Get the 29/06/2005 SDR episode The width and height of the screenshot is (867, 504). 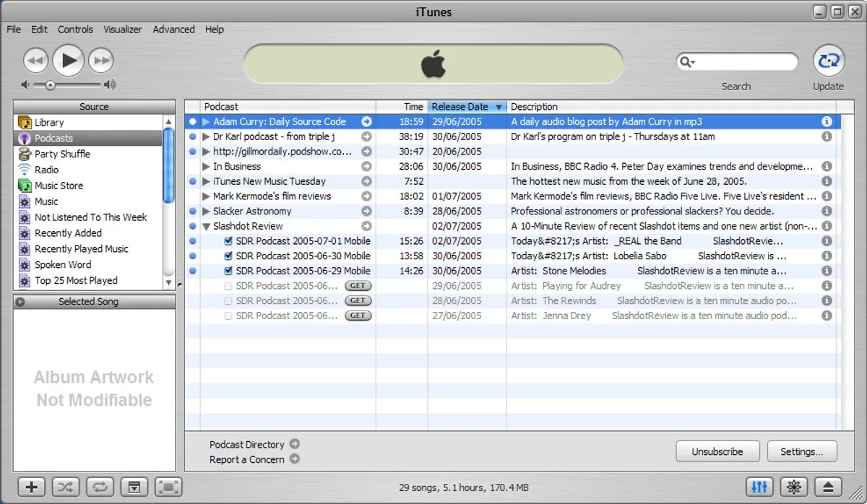358,286
